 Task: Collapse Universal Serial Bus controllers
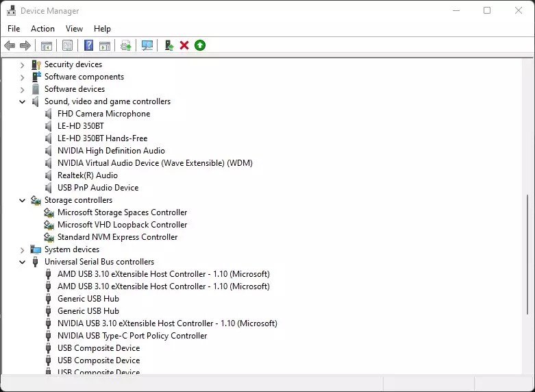[x=22, y=262]
